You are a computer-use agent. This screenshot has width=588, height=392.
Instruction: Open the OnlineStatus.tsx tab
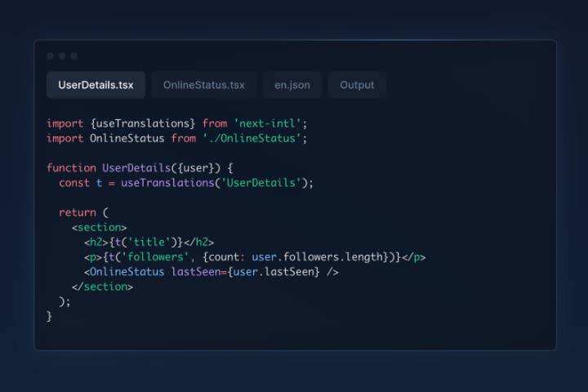click(203, 85)
